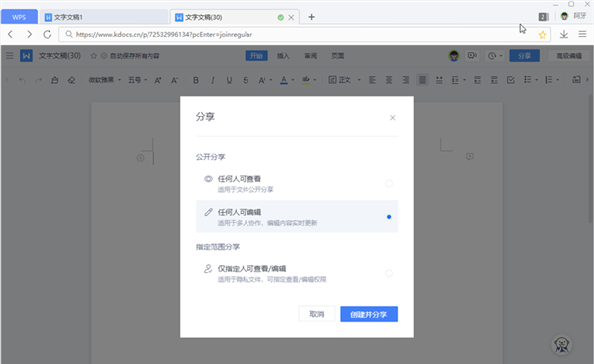Switch to the 文字文稿1 browser tab
Viewport: 594px width, 364px height.
click(x=104, y=17)
